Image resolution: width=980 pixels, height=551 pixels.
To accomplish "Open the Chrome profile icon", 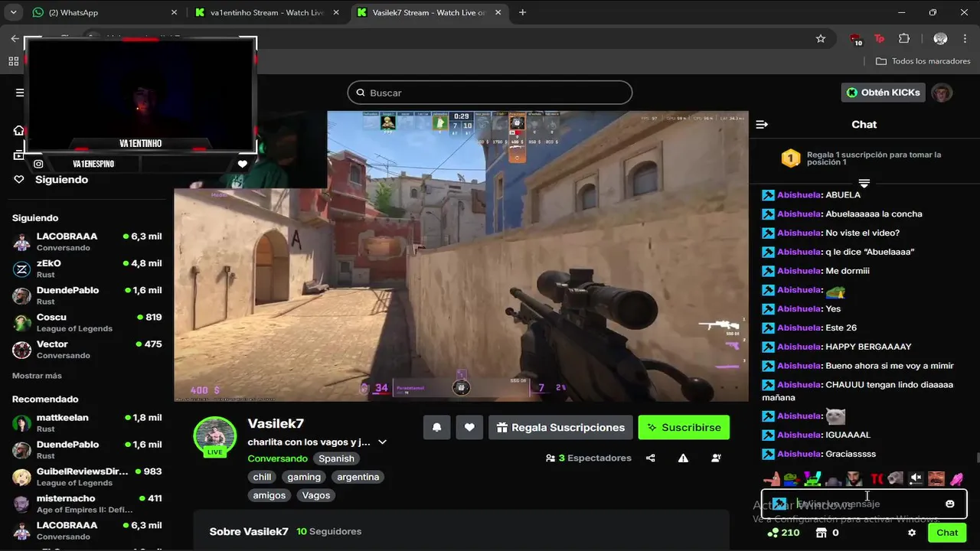I will (x=940, y=38).
